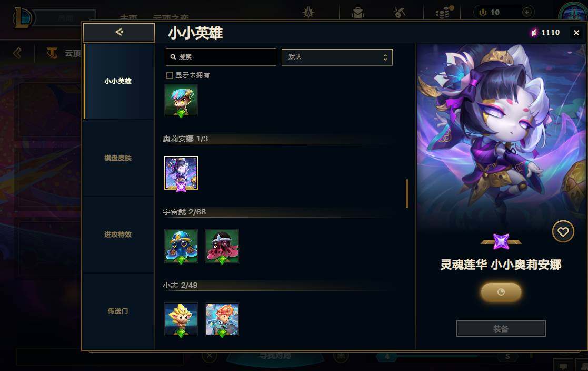Click the gold star upgrade button
This screenshot has height=371, width=588.
pyautogui.click(x=501, y=292)
